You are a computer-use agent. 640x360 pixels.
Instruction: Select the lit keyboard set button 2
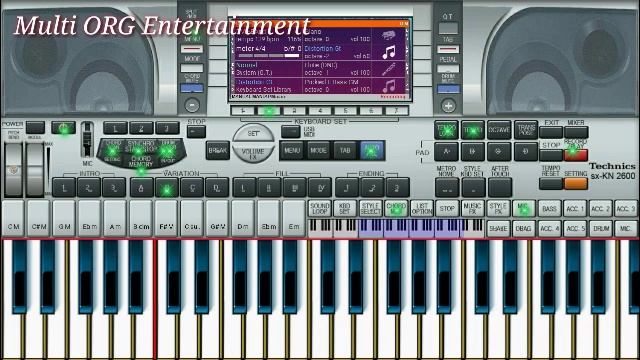269,111
